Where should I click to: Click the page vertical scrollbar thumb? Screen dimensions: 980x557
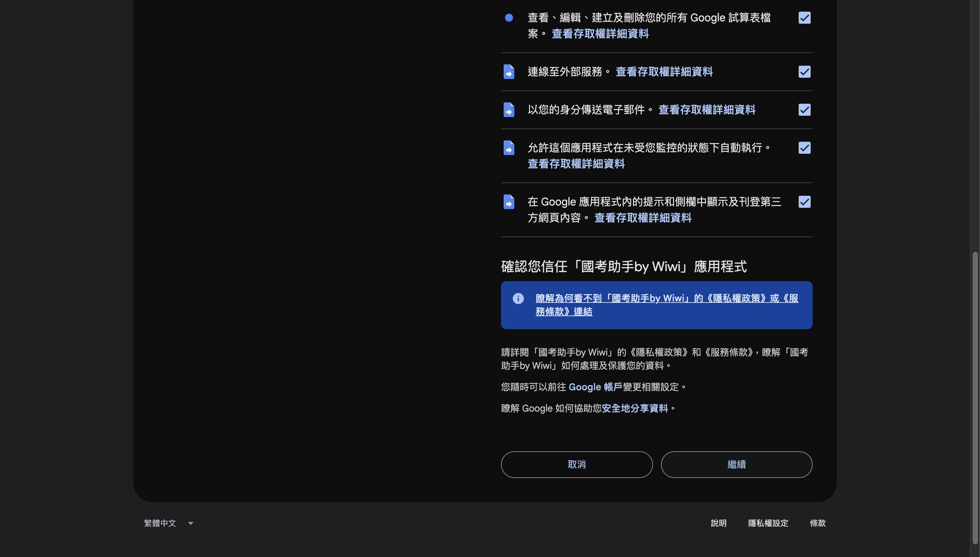click(975, 398)
